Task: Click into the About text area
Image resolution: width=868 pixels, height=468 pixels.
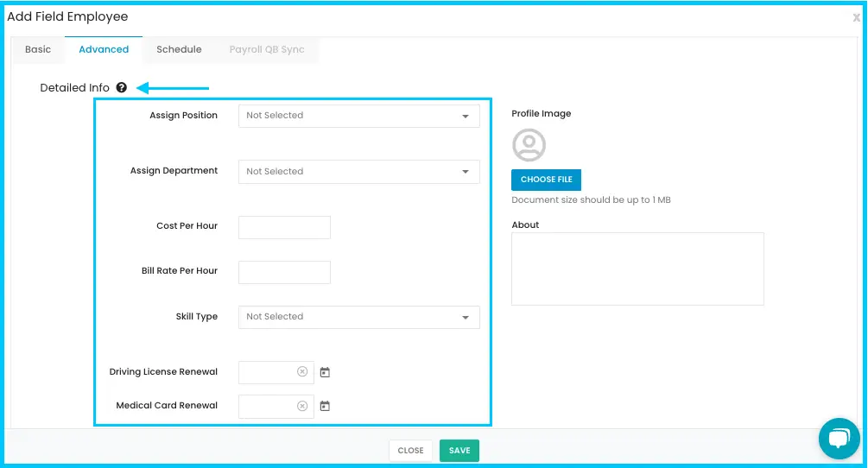Action: (x=637, y=269)
